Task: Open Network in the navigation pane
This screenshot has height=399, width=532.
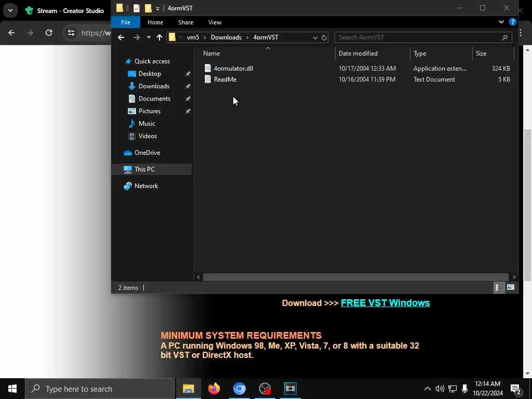Action: (x=146, y=186)
